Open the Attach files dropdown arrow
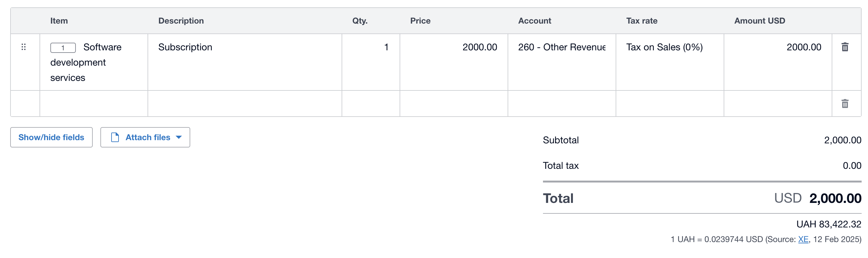This screenshot has width=868, height=258. click(x=179, y=137)
